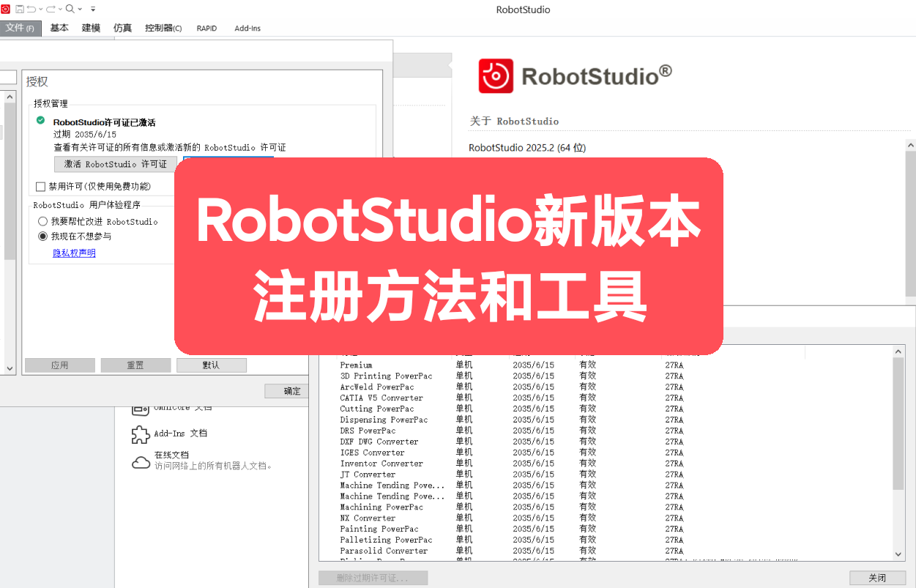Viewport: 916px width, 588px height.
Task: Open the quick access toolbar customize chevron
Action: tap(92, 10)
